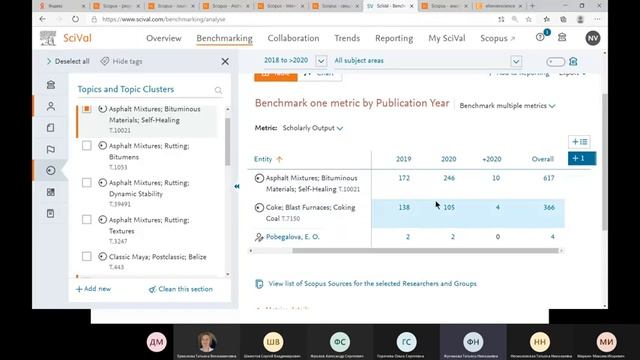The height and width of the screenshot is (360, 640).
Task: Open Collaboration tab
Action: 293,38
